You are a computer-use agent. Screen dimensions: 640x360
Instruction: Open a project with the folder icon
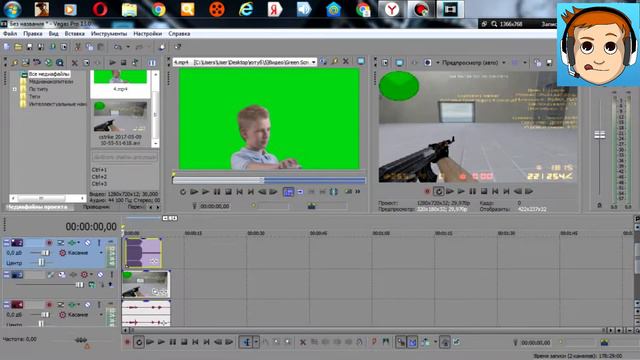(18, 47)
